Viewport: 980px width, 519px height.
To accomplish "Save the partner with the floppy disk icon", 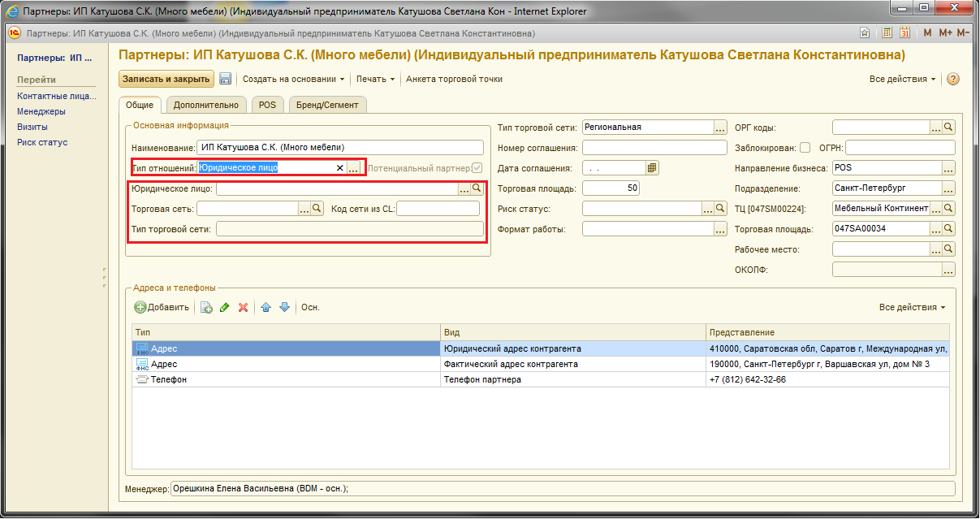I will pyautogui.click(x=226, y=79).
